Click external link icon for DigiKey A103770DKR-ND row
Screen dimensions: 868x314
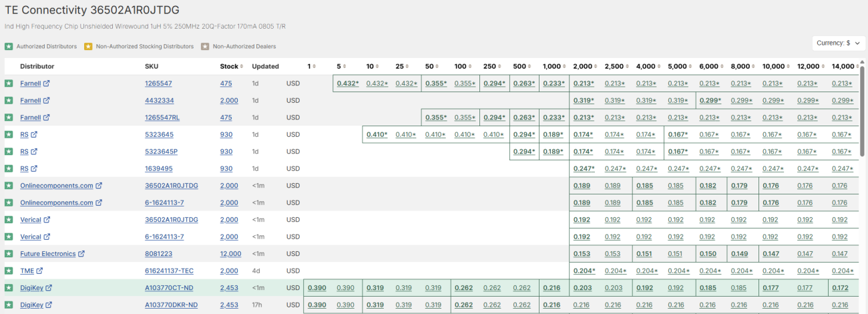(48, 305)
